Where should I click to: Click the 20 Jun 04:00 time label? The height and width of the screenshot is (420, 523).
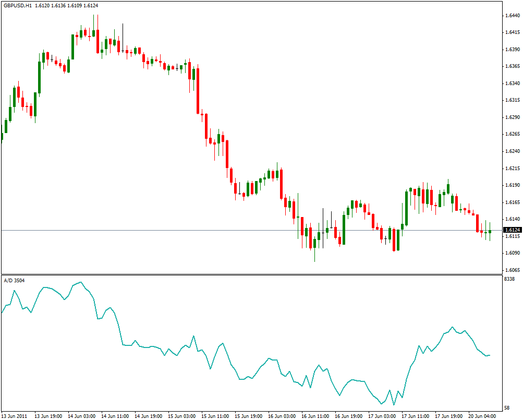482,416
